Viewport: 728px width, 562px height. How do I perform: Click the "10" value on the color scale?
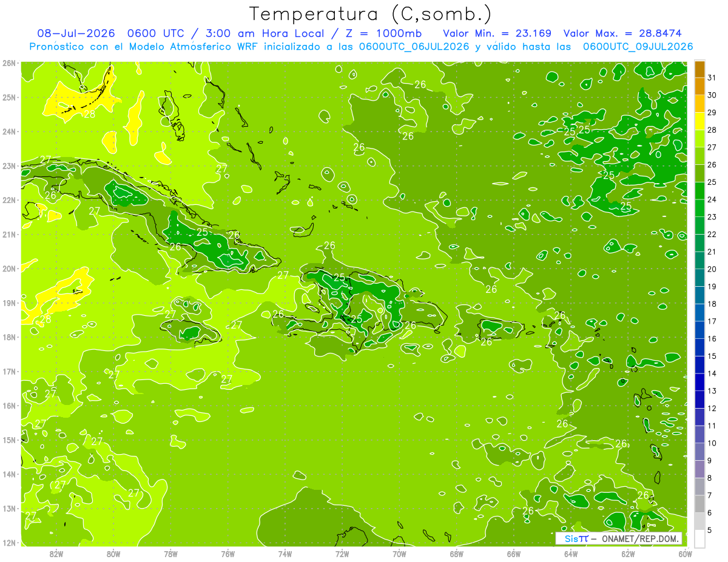712,444
